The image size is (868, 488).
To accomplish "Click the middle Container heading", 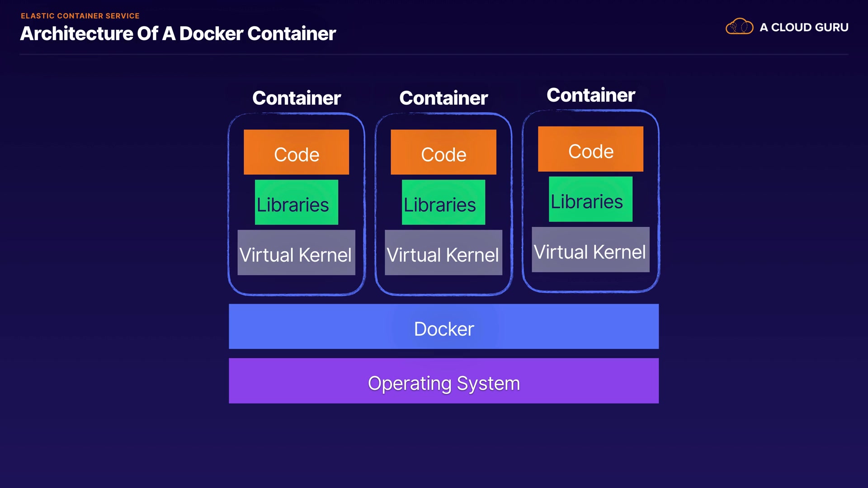I will click(x=443, y=98).
